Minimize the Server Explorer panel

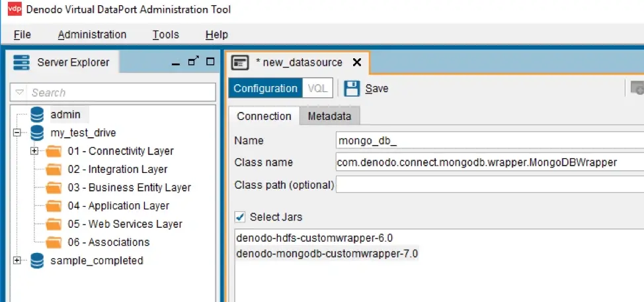pyautogui.click(x=176, y=63)
